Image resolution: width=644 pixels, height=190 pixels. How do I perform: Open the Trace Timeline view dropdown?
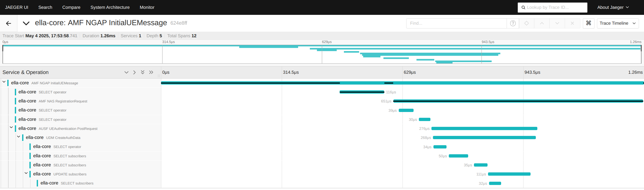(x=618, y=23)
